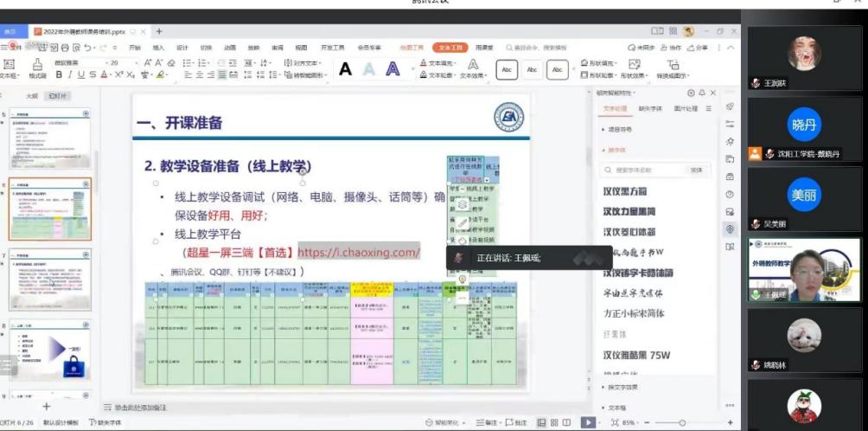
Task: Click the pen icon on floating toolbar
Action: (463, 222)
